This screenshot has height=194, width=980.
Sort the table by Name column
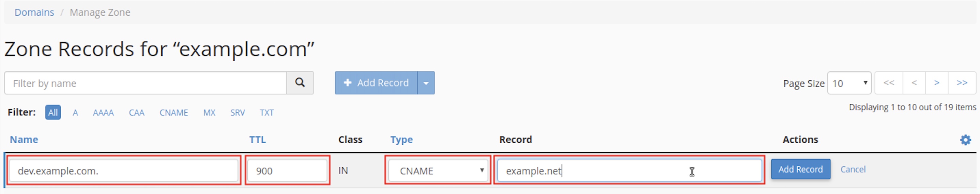tap(24, 140)
